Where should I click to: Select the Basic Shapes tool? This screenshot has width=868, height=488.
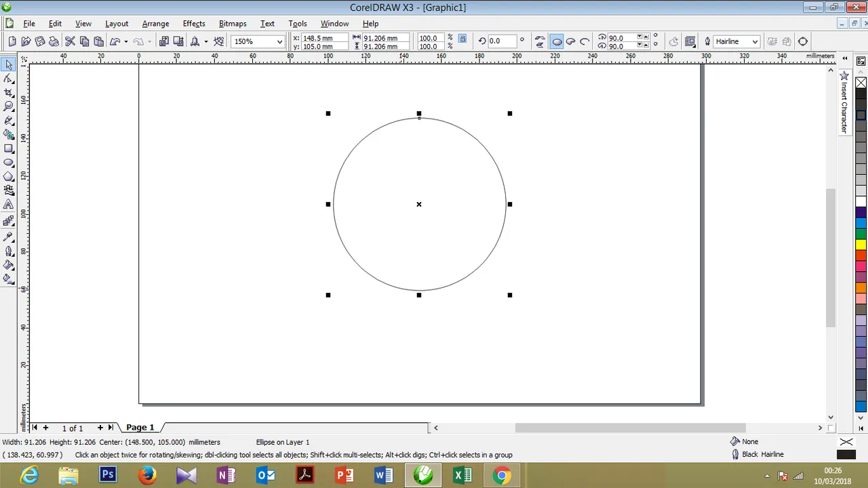pyautogui.click(x=9, y=190)
